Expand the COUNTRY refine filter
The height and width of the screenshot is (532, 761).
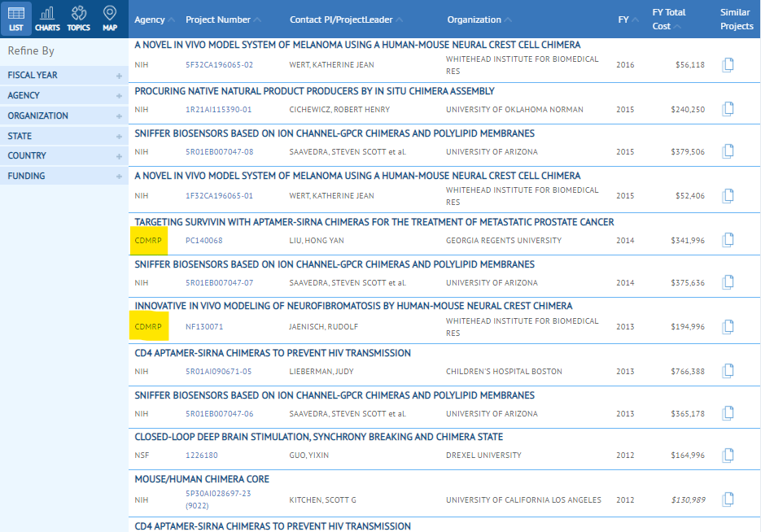coord(64,155)
